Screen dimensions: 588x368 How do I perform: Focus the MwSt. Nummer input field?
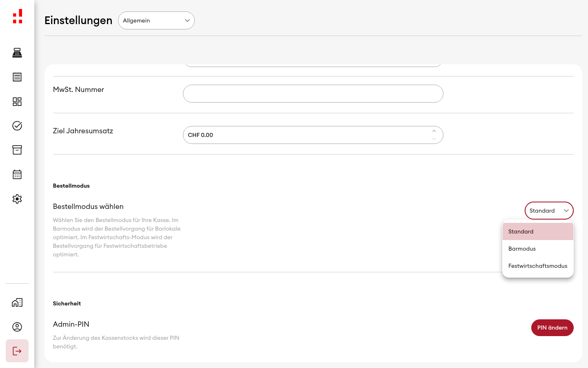coord(313,94)
